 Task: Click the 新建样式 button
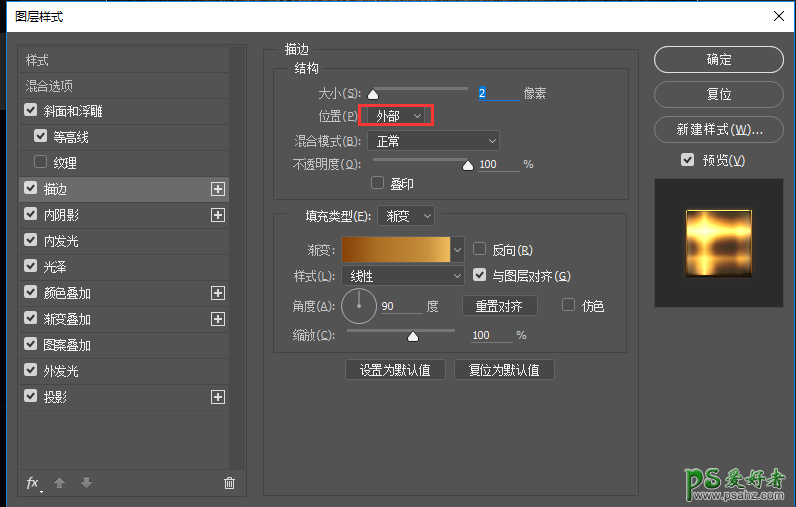pyautogui.click(x=719, y=130)
